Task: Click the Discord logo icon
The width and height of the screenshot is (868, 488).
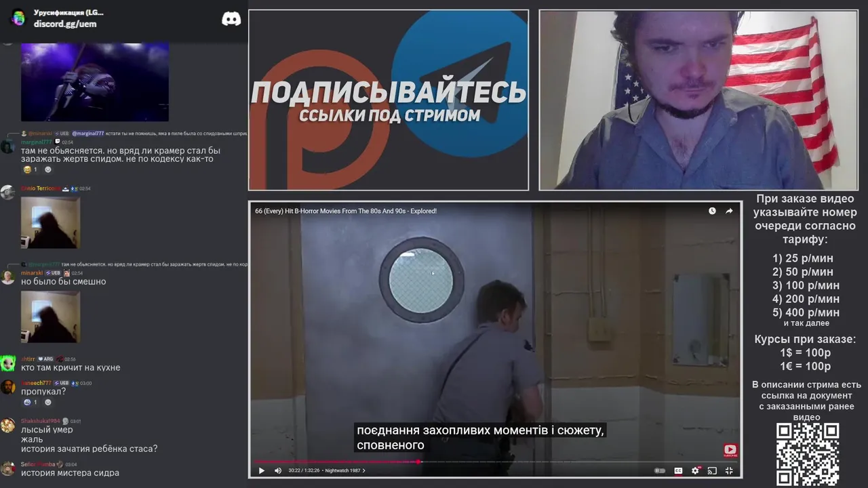Action: (231, 19)
